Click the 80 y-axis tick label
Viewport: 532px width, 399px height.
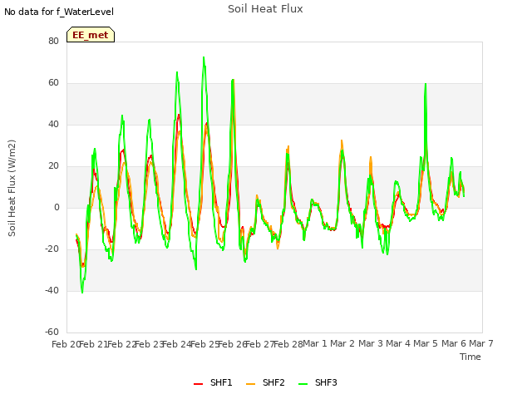(x=53, y=41)
